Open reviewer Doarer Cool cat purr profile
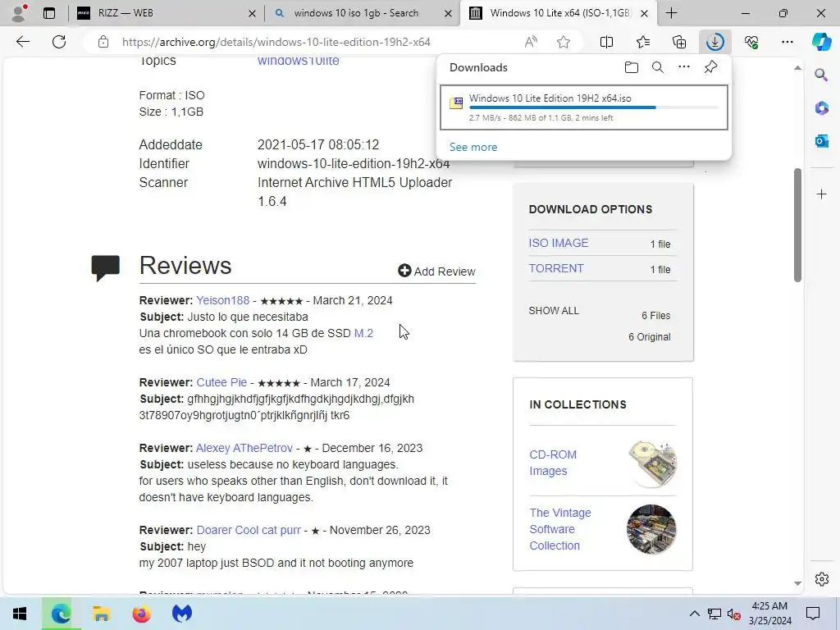This screenshot has width=840, height=630. pos(249,530)
